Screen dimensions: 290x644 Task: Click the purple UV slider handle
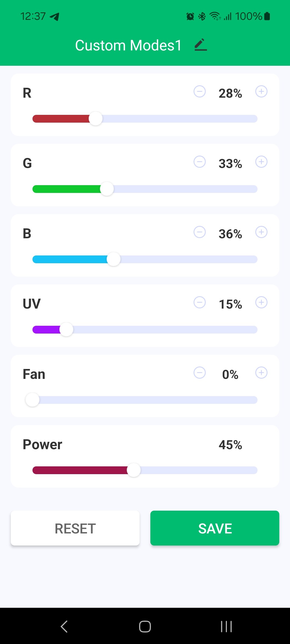66,330
